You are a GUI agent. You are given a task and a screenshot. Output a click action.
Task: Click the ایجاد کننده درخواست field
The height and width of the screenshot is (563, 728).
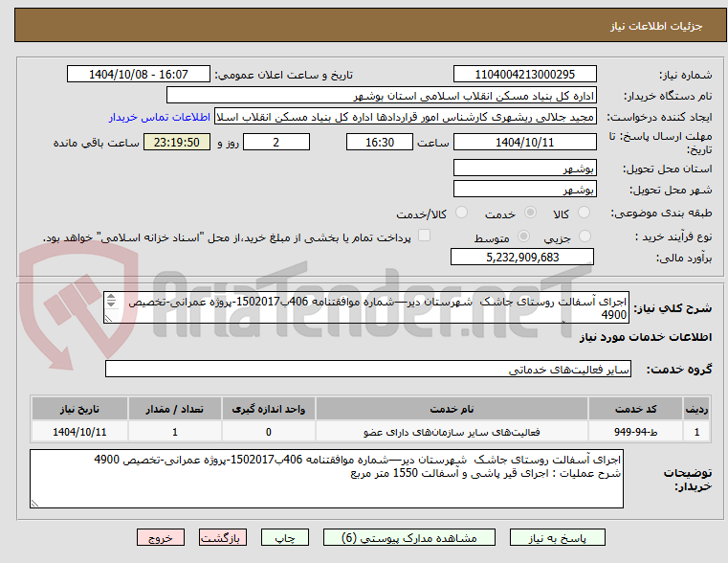click(406, 117)
